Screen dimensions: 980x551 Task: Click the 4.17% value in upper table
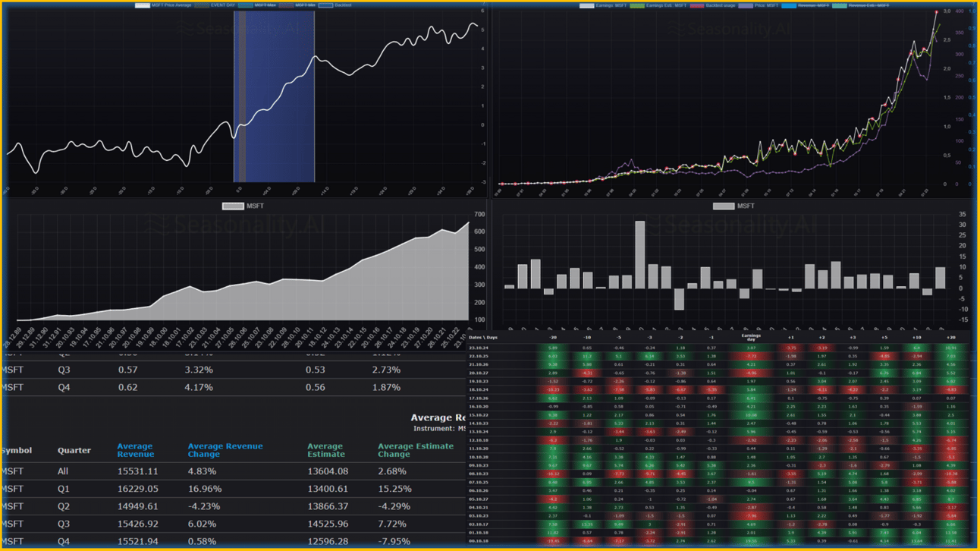pos(199,387)
